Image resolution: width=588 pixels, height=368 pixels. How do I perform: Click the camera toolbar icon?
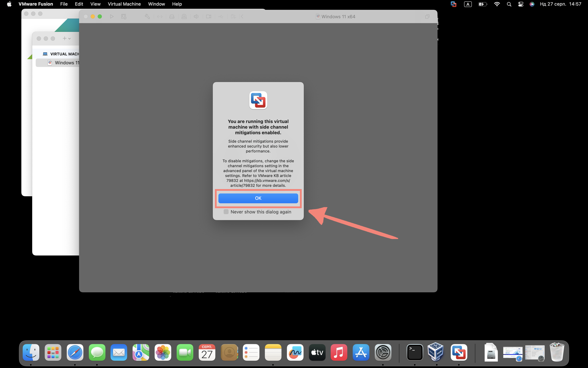tap(208, 16)
